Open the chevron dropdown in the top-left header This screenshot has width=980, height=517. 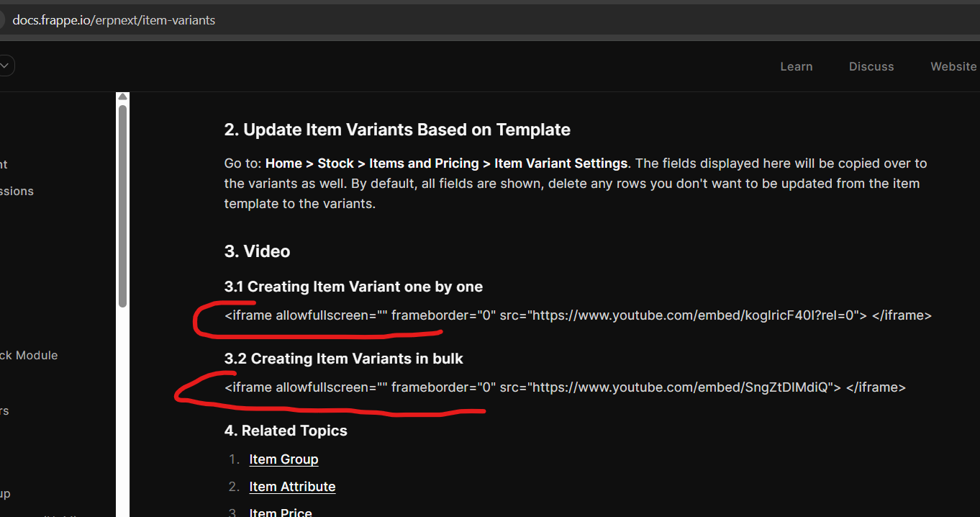pos(6,66)
